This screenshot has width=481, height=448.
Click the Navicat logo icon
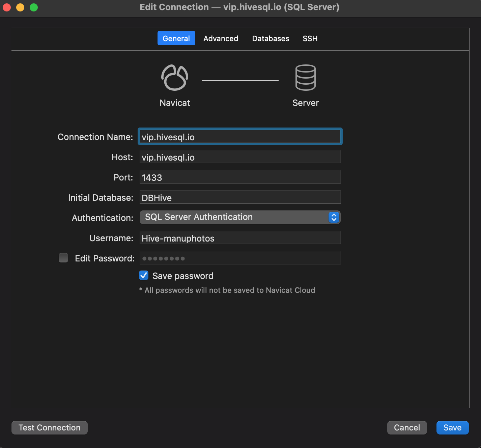click(x=175, y=78)
